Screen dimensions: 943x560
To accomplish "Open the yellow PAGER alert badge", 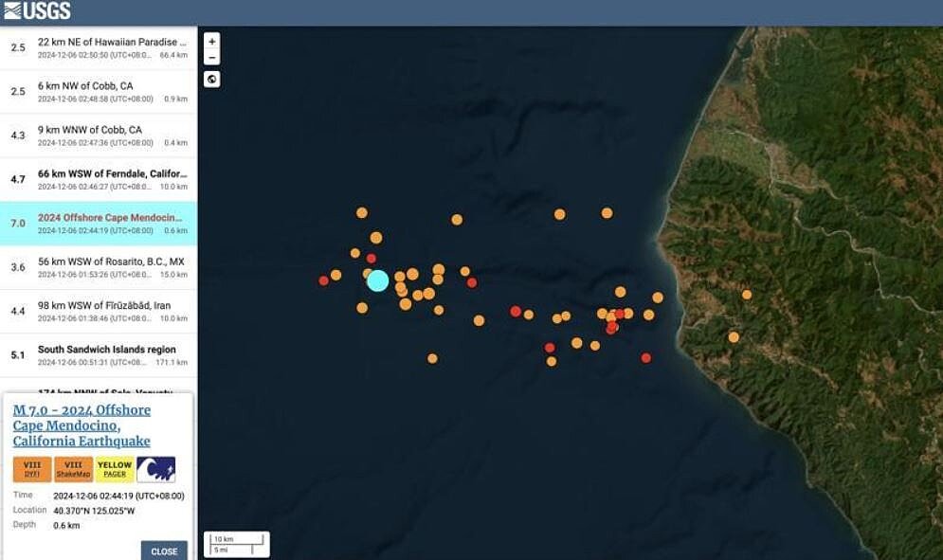I will point(115,469).
